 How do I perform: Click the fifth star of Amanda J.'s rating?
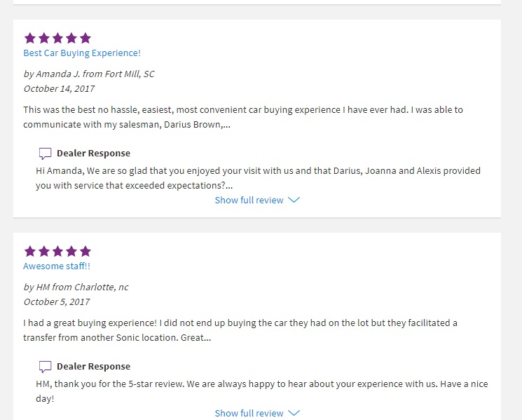[85, 38]
